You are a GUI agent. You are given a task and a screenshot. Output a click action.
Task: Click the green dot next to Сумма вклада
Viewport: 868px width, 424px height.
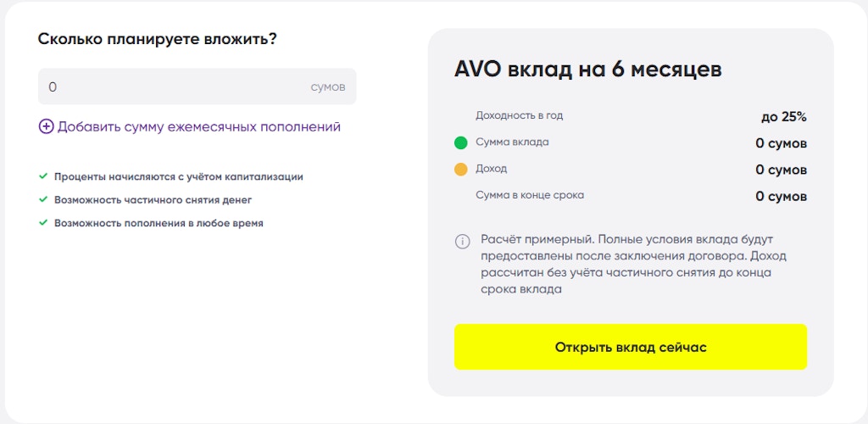(461, 142)
